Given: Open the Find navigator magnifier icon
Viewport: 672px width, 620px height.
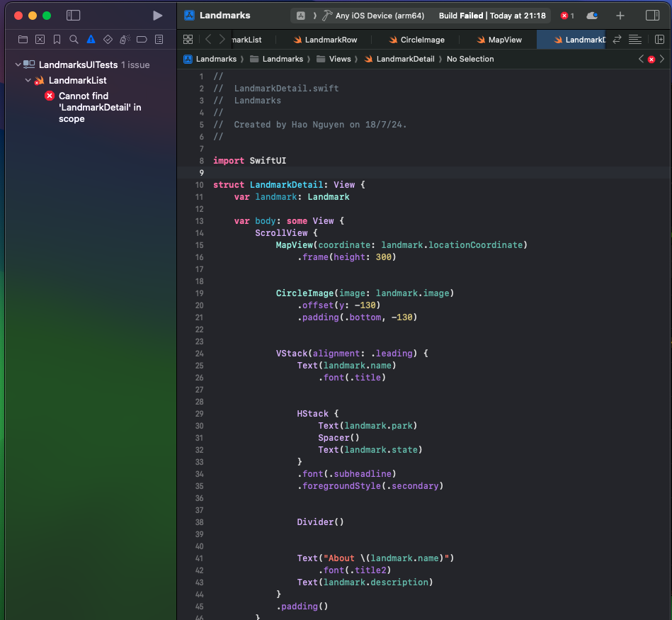Looking at the screenshot, I should [74, 40].
